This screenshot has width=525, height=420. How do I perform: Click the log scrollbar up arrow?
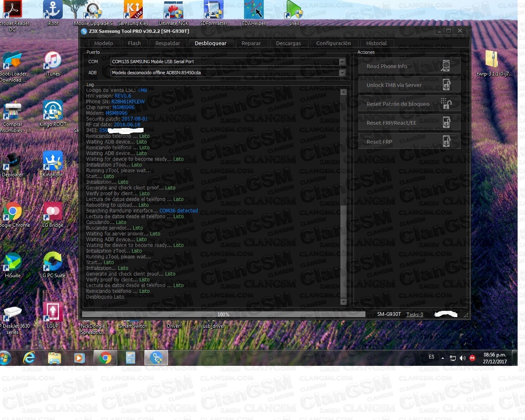343,92
